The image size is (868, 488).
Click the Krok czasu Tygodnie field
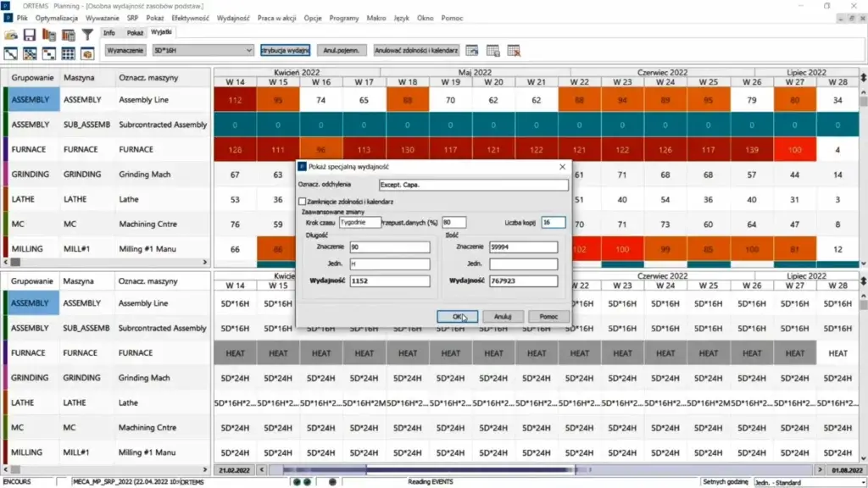(359, 223)
